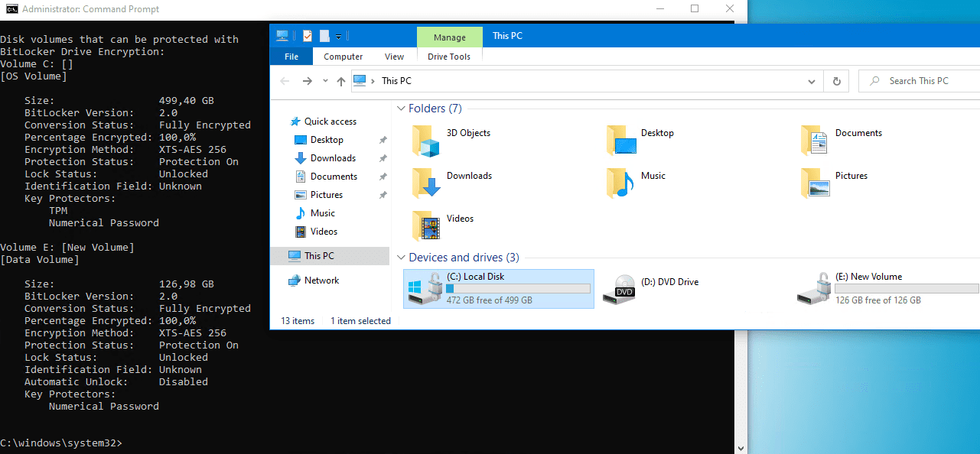Click the C:\windows\system32> prompt line
Viewport: 980px width, 454px height.
coord(61,443)
